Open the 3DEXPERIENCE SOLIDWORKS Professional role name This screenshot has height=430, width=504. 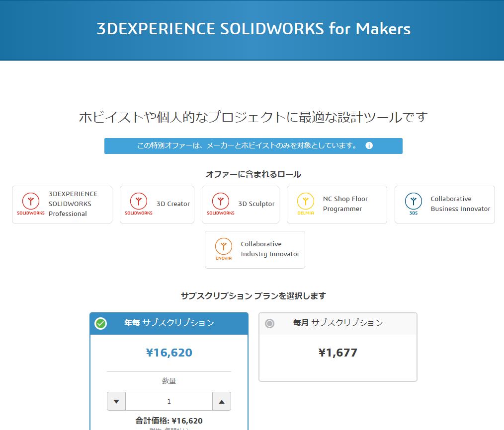pos(73,204)
